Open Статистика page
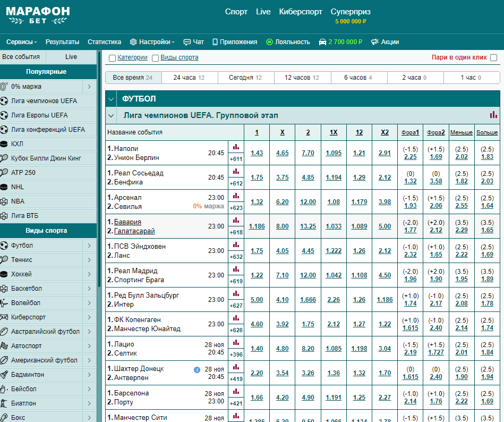Viewport: 504px width, 422px height. click(105, 42)
